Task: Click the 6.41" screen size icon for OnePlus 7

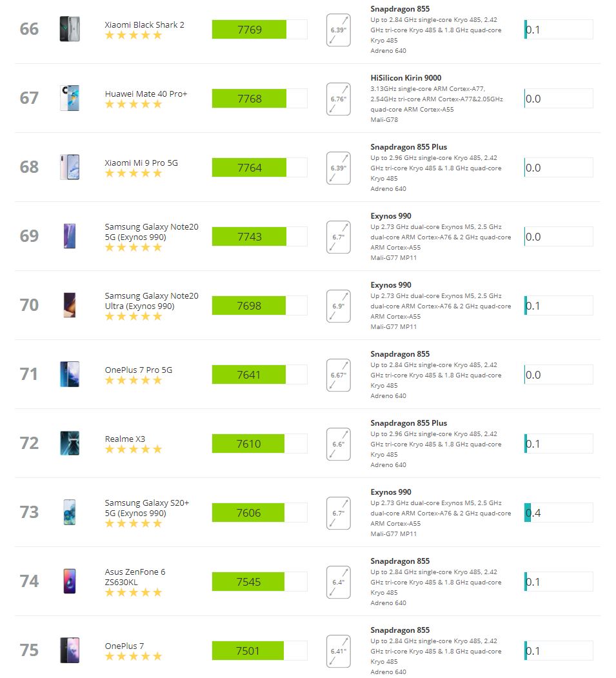Action: (339, 651)
